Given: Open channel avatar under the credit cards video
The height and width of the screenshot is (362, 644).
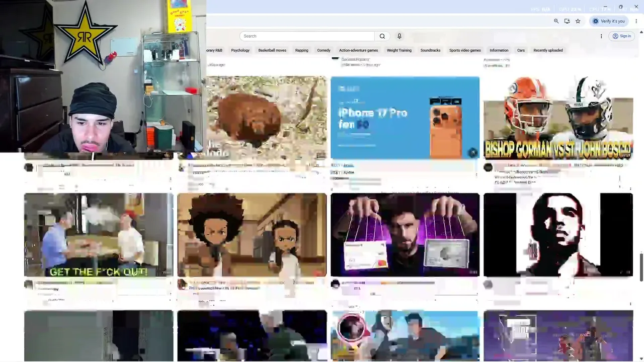Looking at the screenshot, I should pos(335,285).
